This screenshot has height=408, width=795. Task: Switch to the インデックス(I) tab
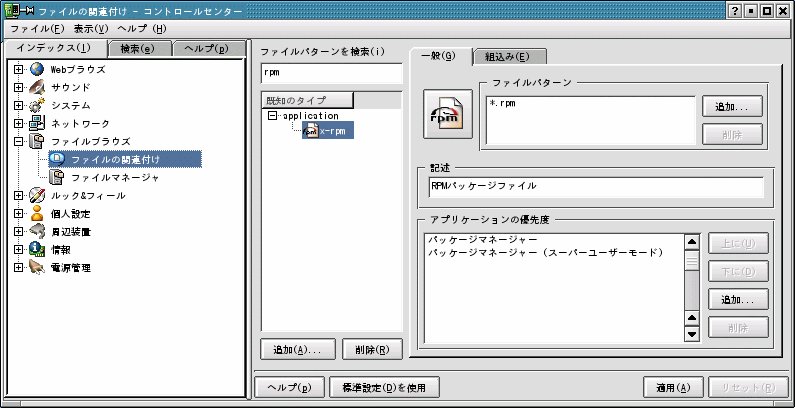pos(54,48)
